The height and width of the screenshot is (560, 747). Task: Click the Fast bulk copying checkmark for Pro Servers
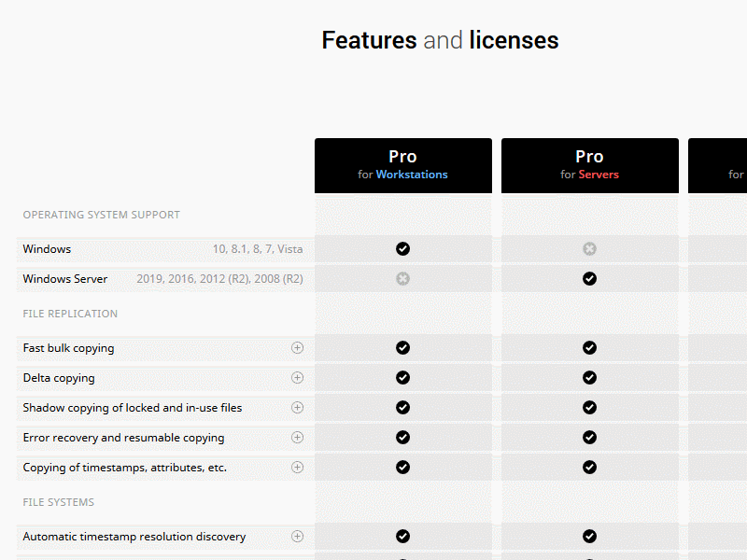pyautogui.click(x=589, y=347)
